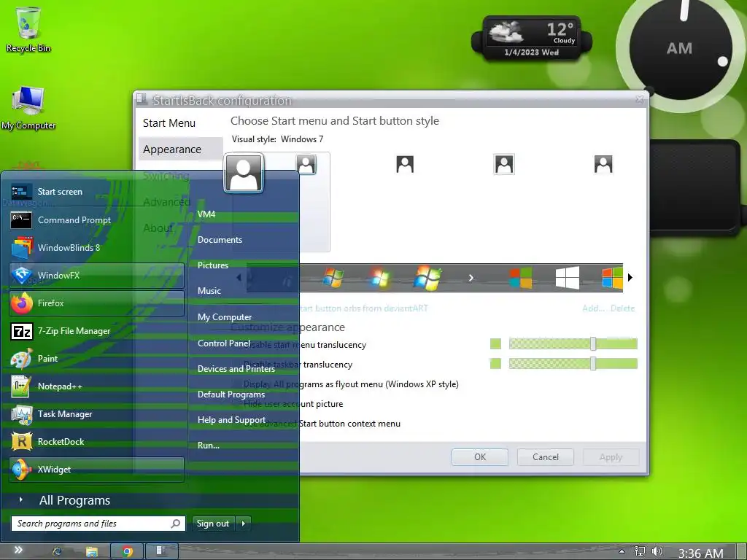Viewport: 747px width, 560px height.
Task: Click Sign out button
Action: click(x=213, y=524)
